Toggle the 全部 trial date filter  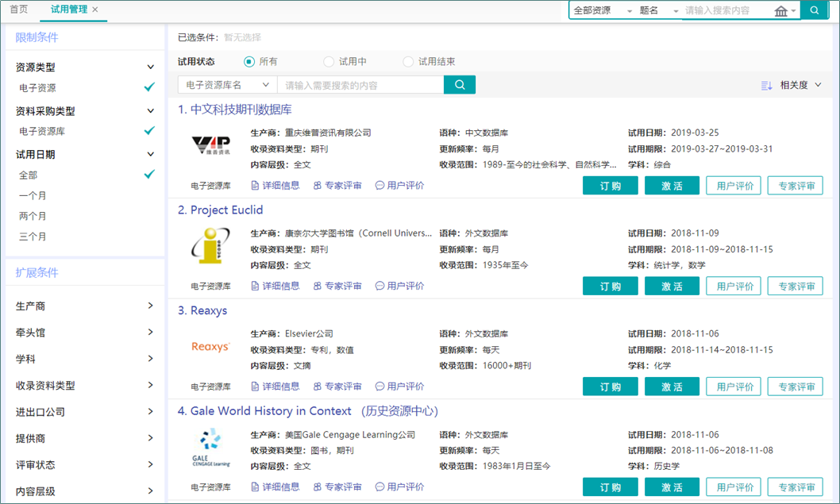149,175
